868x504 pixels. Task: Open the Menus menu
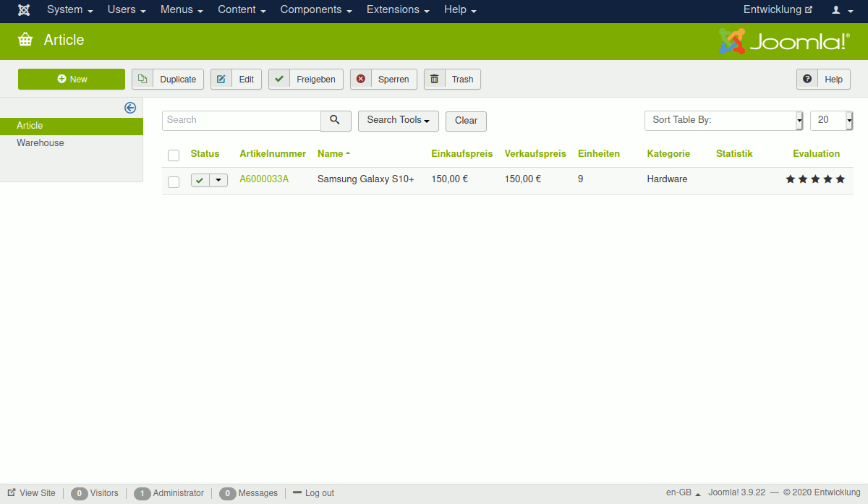pyautogui.click(x=182, y=10)
